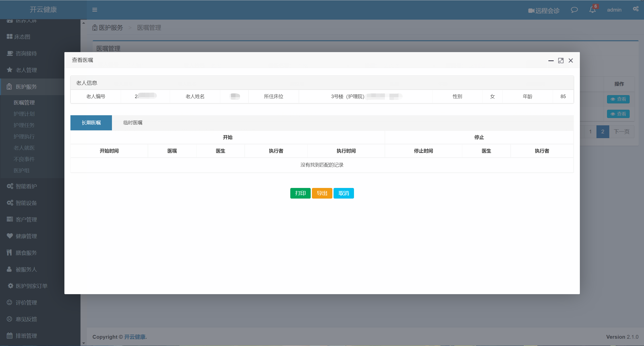This screenshot has width=644, height=346.
Task: Click the 智能设备 gears icon
Action: coord(10,203)
